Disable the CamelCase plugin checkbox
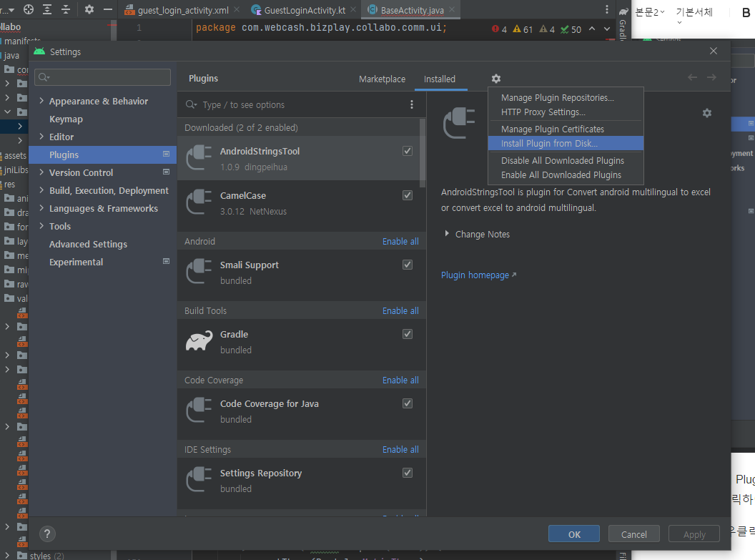 point(408,195)
